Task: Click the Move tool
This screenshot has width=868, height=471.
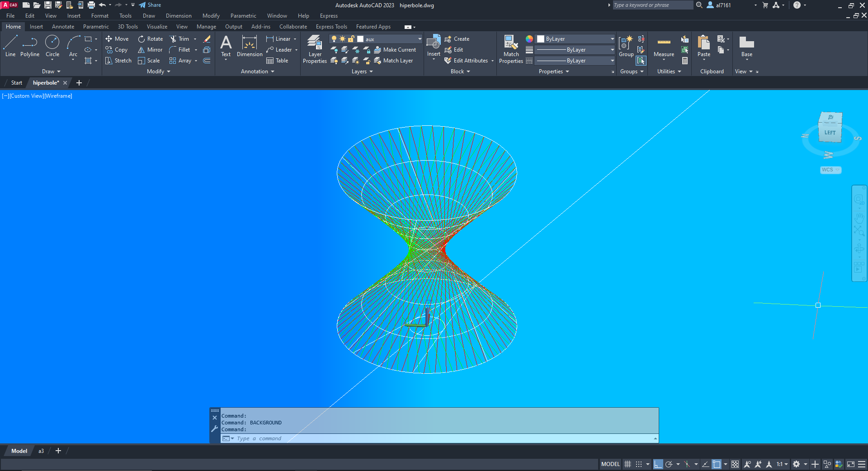Action: click(x=117, y=39)
